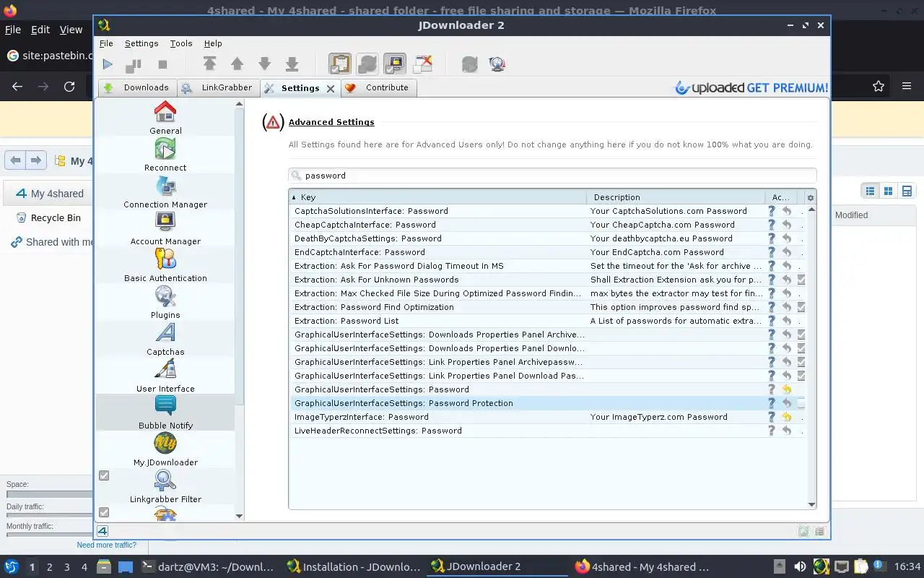Image resolution: width=924 pixels, height=578 pixels.
Task: Open the Firefox hamburger menu
Action: [907, 87]
